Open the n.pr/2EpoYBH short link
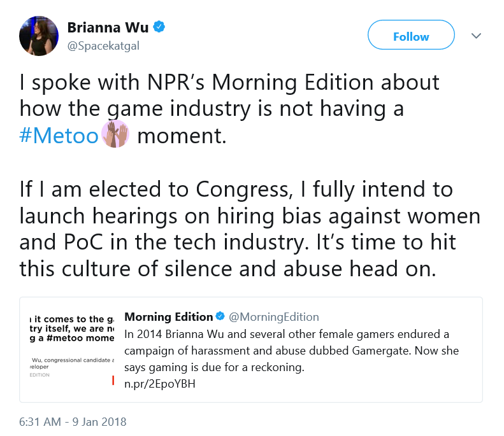This screenshot has height=436, width=504. 160,384
